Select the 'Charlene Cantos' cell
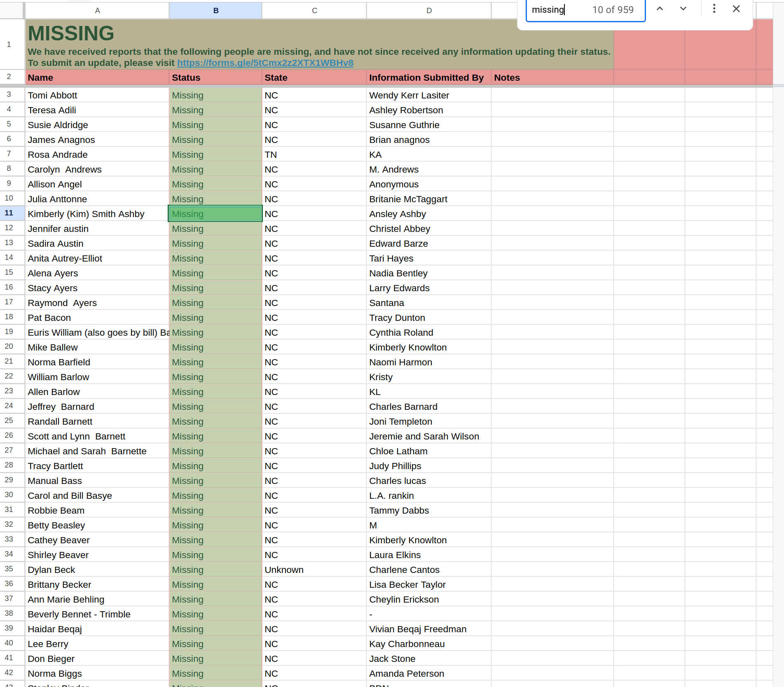Screen dimensions: 784x687 pos(429,570)
